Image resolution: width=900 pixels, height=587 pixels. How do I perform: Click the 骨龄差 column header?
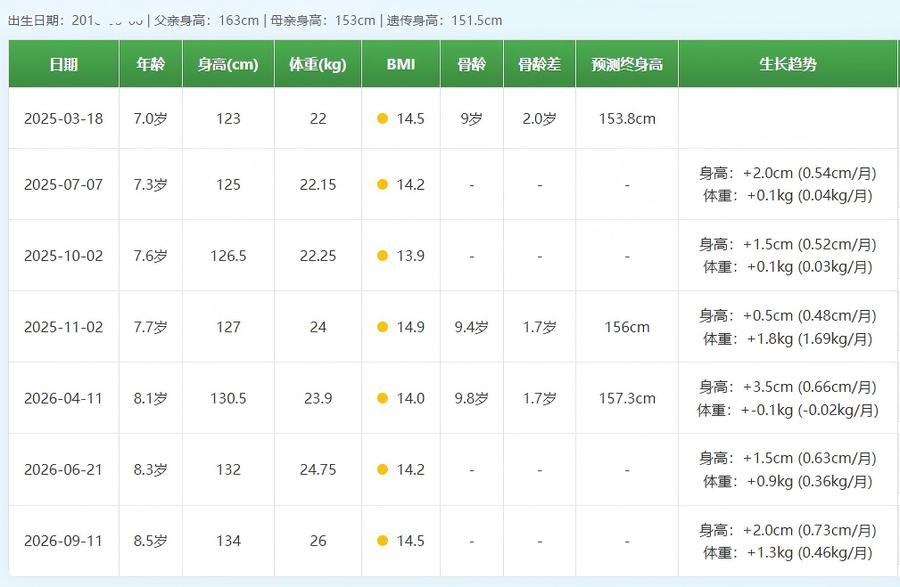pyautogui.click(x=539, y=64)
